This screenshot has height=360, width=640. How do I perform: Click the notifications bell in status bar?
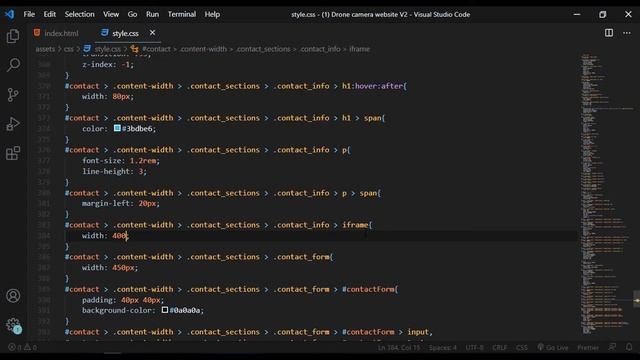[x=629, y=347]
